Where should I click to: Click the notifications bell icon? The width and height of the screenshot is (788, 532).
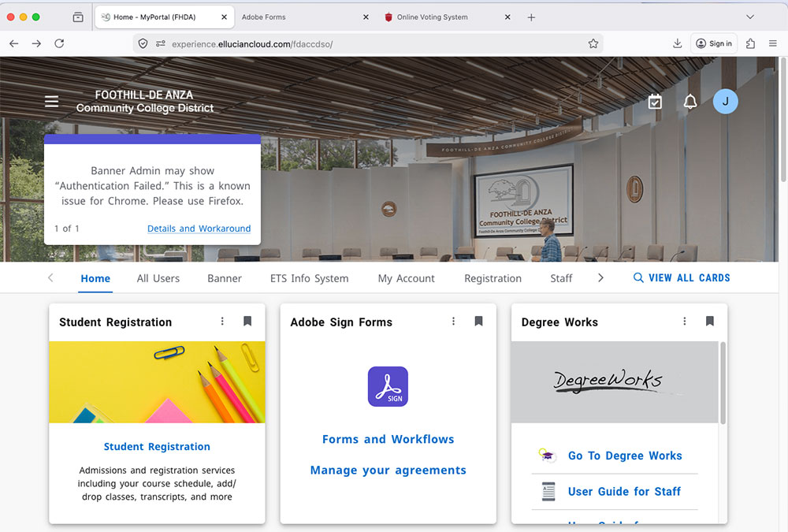690,102
